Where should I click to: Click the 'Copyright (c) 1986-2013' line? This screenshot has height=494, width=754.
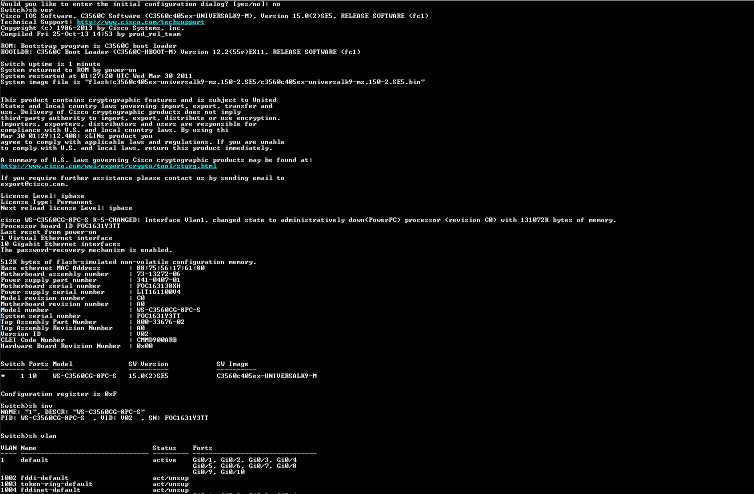93,28
